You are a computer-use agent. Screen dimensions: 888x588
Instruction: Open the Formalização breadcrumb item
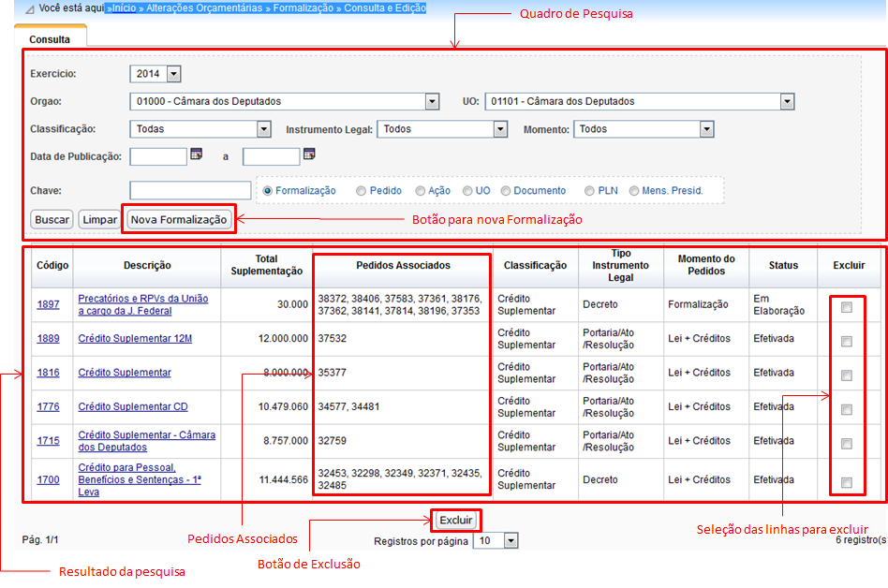pos(303,7)
